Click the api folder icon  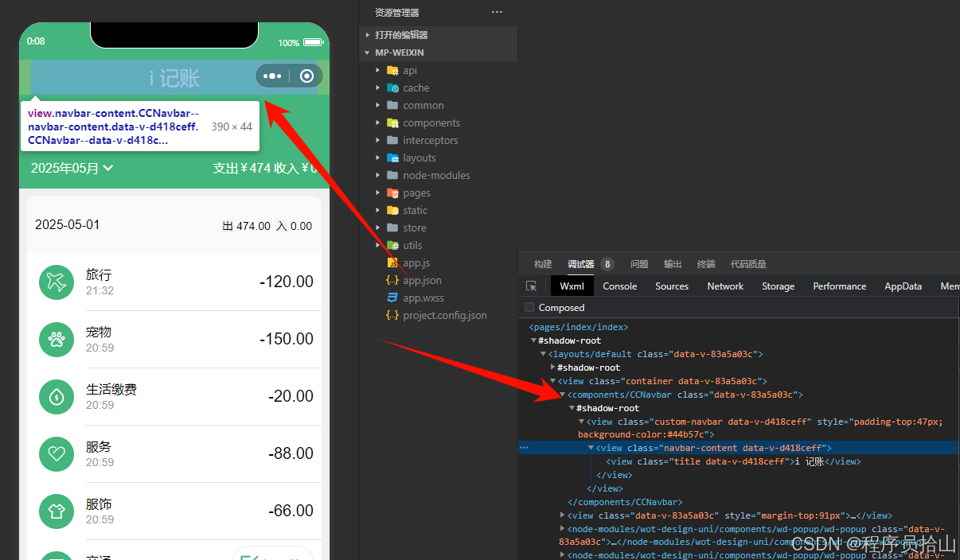(x=392, y=71)
